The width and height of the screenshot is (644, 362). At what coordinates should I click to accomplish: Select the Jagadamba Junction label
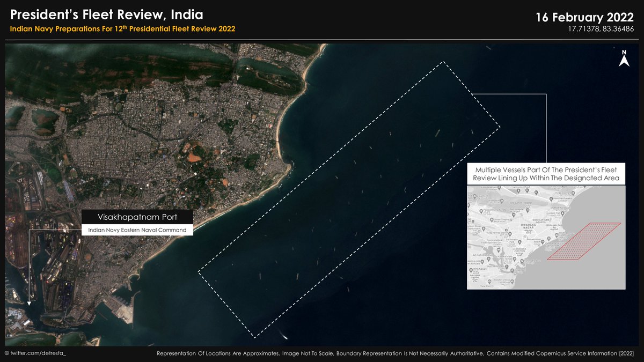(x=519, y=250)
